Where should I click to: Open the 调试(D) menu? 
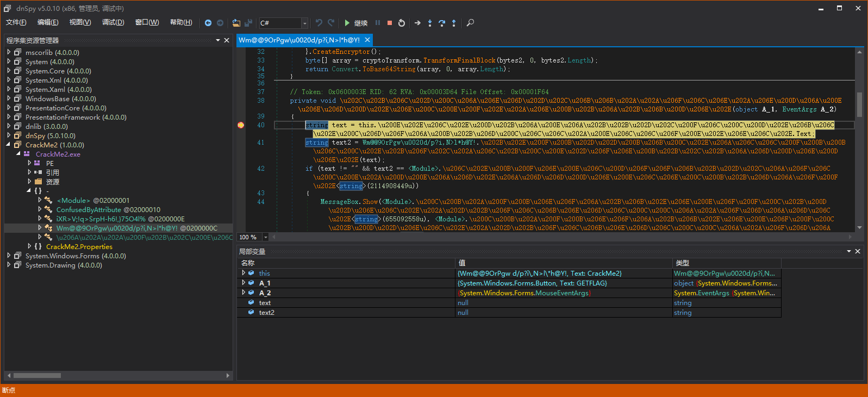[113, 22]
